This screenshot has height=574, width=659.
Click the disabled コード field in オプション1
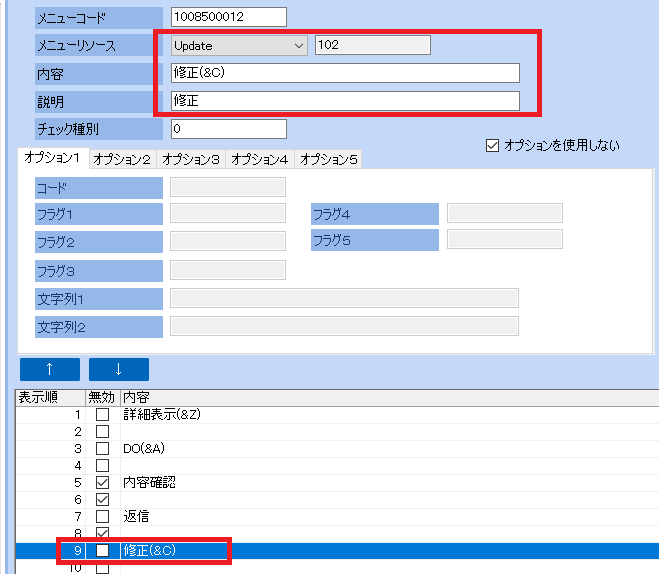[228, 187]
